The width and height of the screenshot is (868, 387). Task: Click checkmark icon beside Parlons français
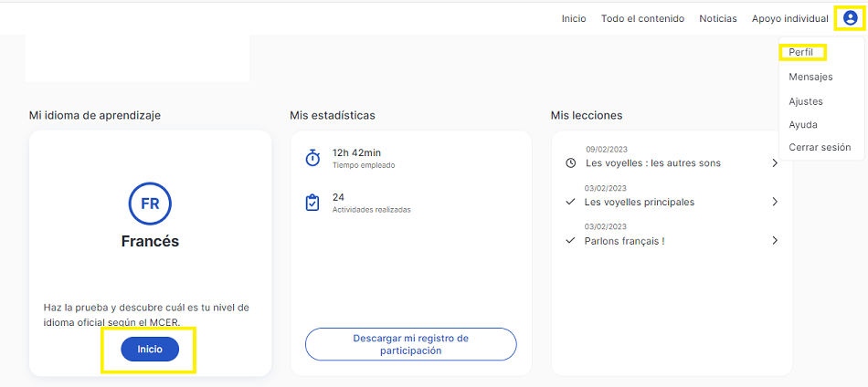(570, 241)
